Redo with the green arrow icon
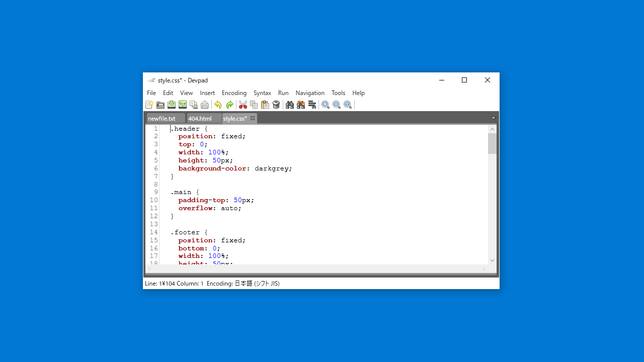Screen dimensions: 644x362 click(x=229, y=105)
